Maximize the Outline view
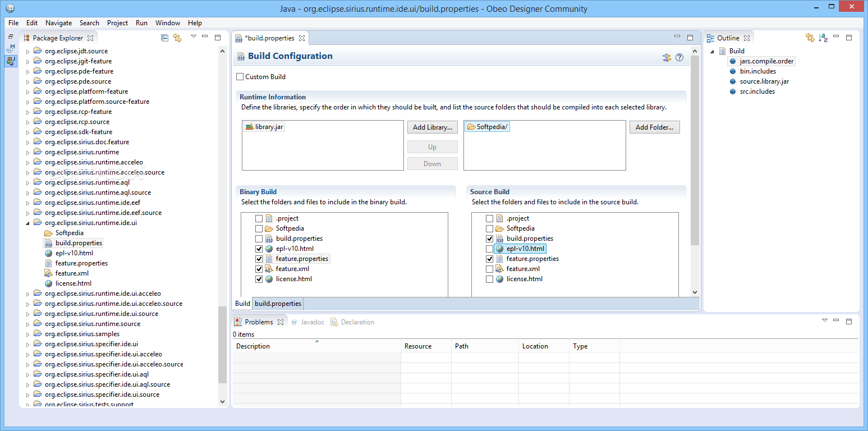The image size is (868, 431). point(849,37)
